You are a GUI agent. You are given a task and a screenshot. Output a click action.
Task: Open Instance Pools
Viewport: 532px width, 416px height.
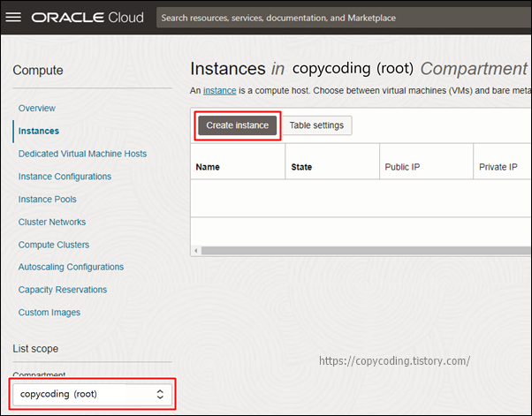click(47, 199)
